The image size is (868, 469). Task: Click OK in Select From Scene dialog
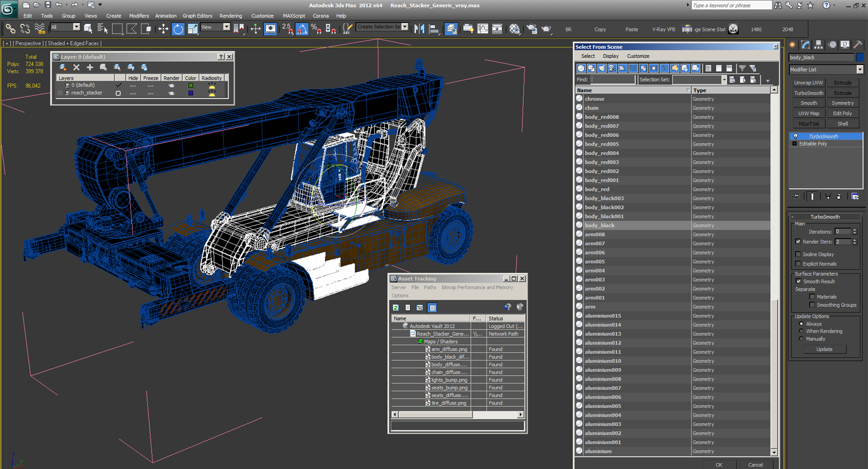(719, 464)
